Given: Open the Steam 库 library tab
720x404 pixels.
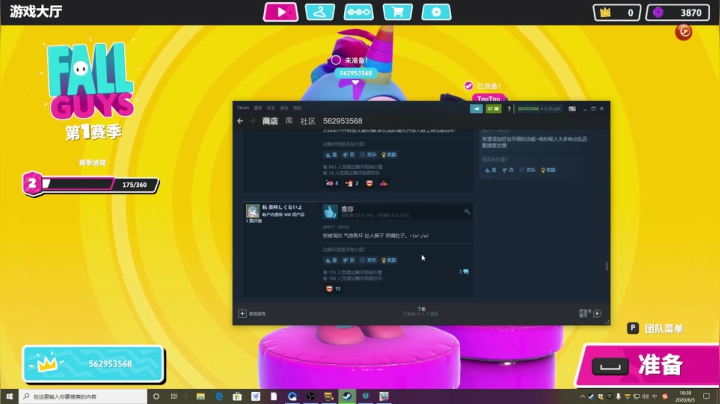Looking at the screenshot, I should click(x=289, y=121).
